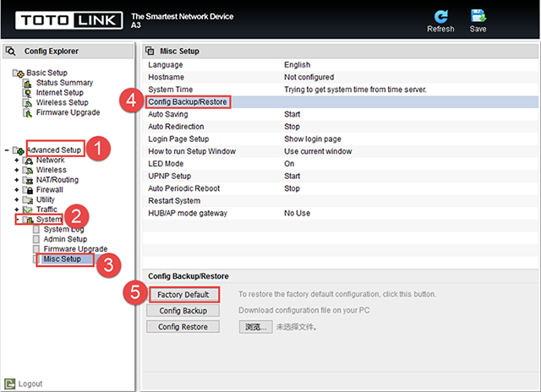The image size is (541, 392).
Task: Open Admin Setup under System
Action: click(x=65, y=239)
